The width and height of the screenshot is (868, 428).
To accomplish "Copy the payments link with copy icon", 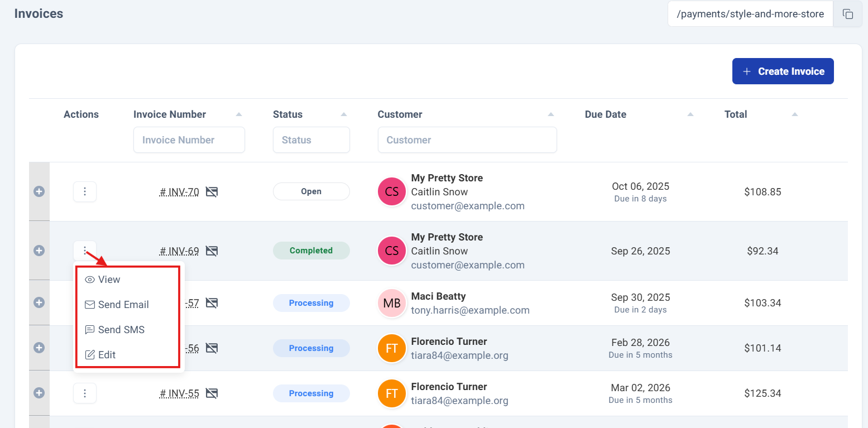I will 847,14.
